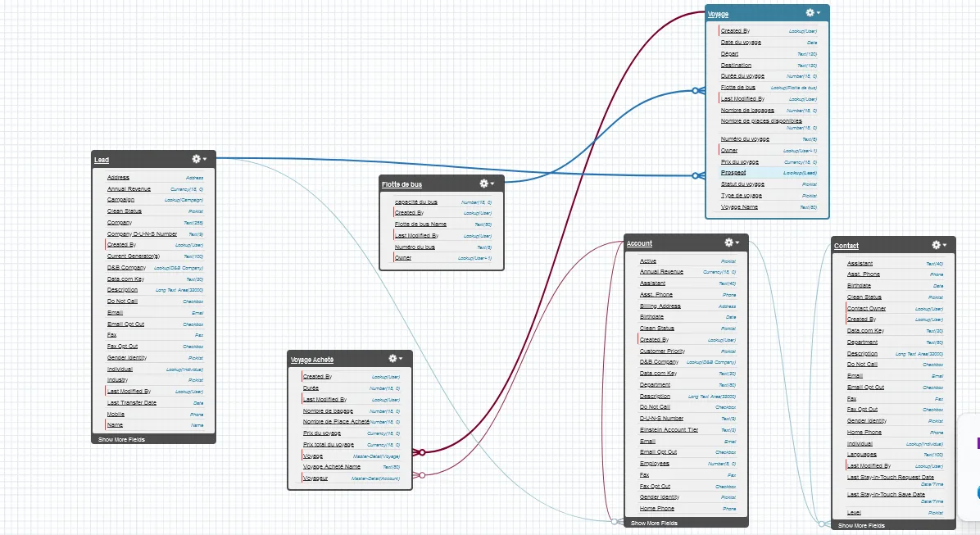Open the Voyage object gear menu
Viewport: 980px width, 535px height.
(x=813, y=13)
